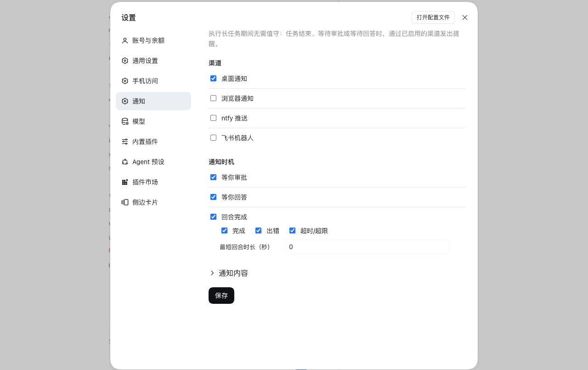This screenshot has height=370, width=588.
Task: Select Agent 预设 page label
Action: point(148,162)
